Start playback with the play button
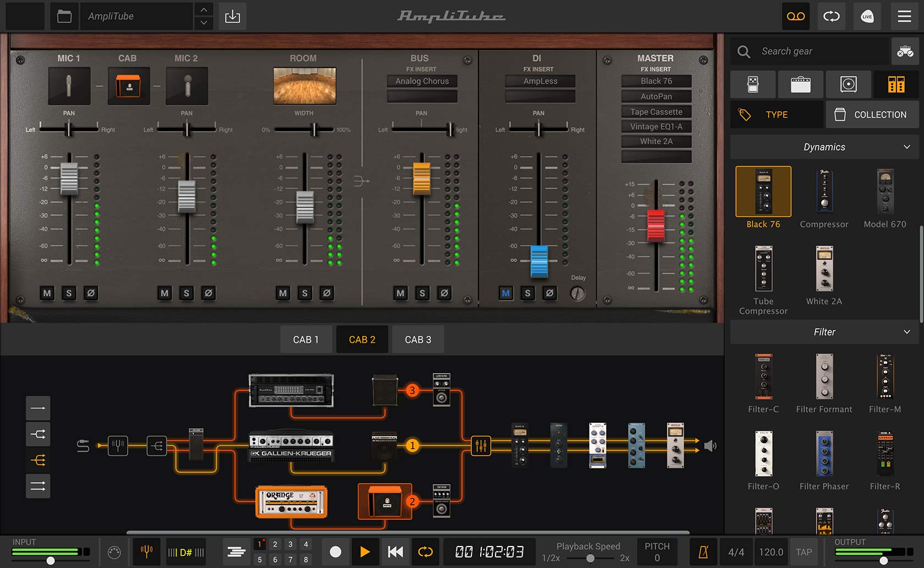The height and width of the screenshot is (568, 924). click(x=365, y=551)
